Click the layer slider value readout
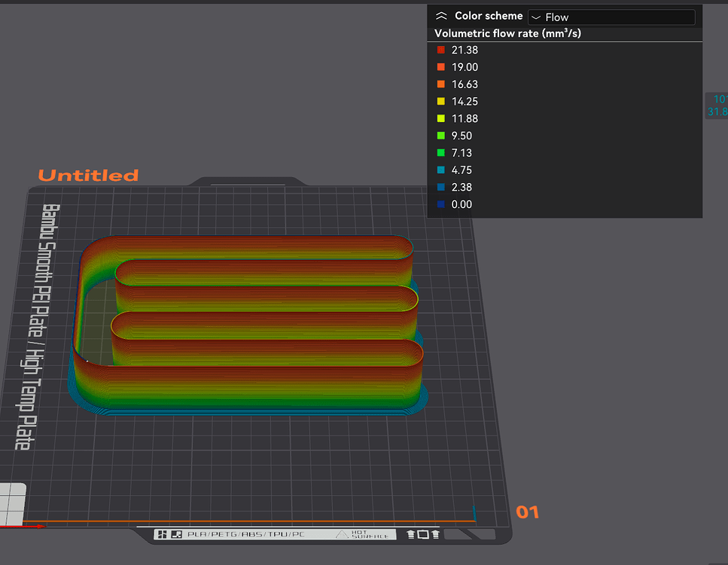This screenshot has width=728, height=565. (x=717, y=105)
